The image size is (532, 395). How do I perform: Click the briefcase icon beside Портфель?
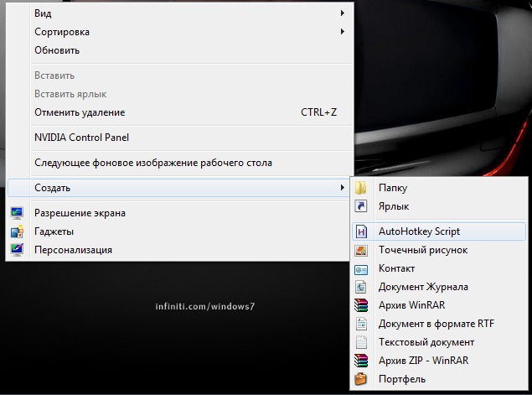[360, 379]
